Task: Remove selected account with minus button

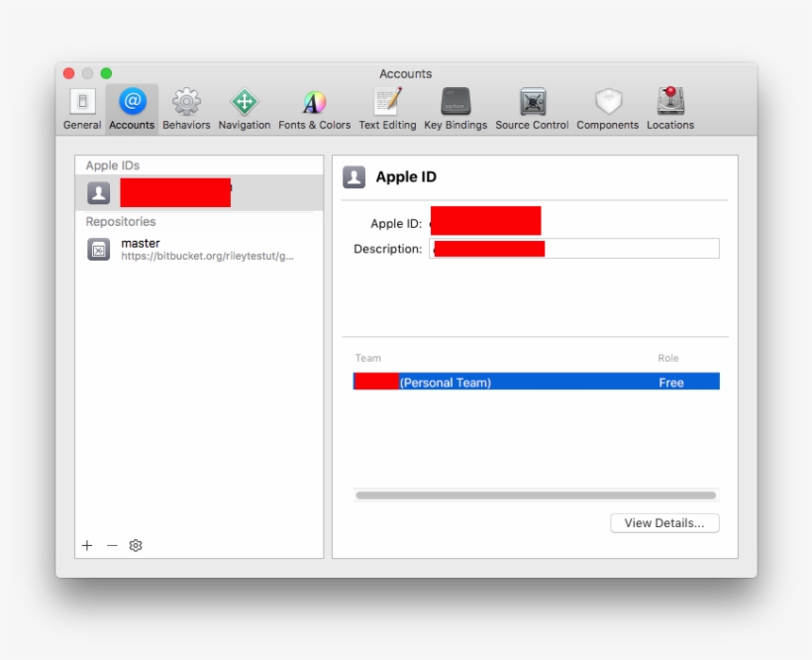Action: click(x=112, y=545)
